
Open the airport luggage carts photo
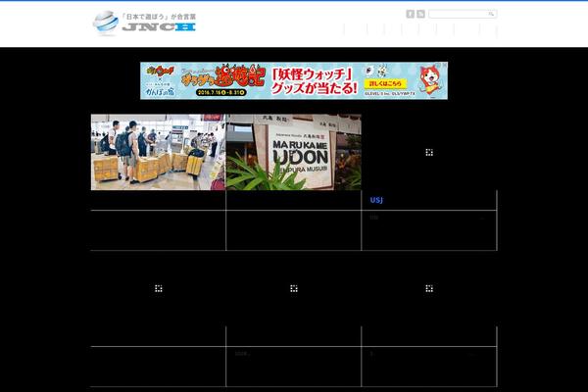(158, 152)
